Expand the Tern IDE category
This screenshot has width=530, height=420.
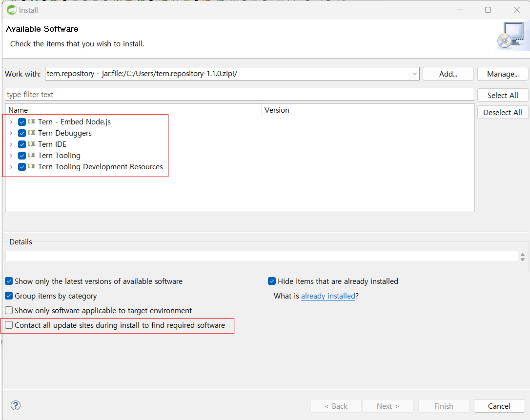(11, 144)
